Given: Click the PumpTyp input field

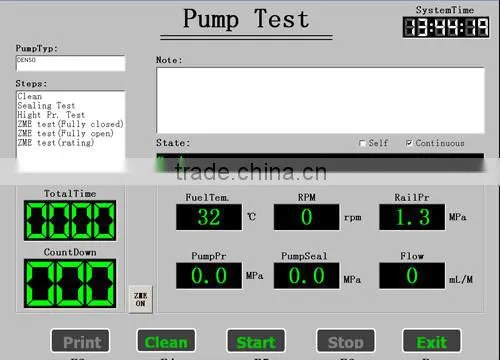Looking at the screenshot, I should coord(71,63).
